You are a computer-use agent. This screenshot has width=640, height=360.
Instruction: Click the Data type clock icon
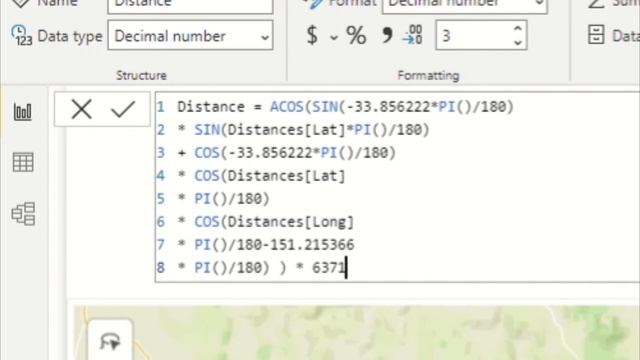(22, 36)
